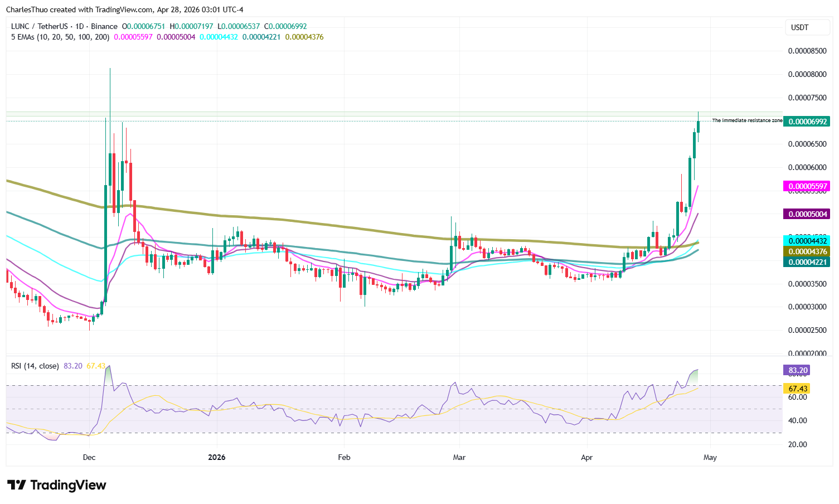Click the purple 0.00005004 EMA price tag
Screen dimensions: 839x504
(806, 214)
